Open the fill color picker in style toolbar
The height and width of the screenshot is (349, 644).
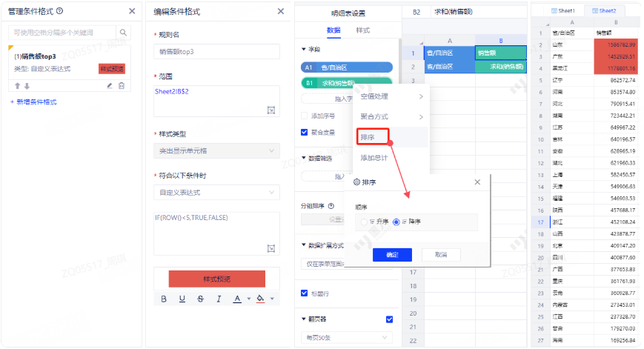coord(260,299)
